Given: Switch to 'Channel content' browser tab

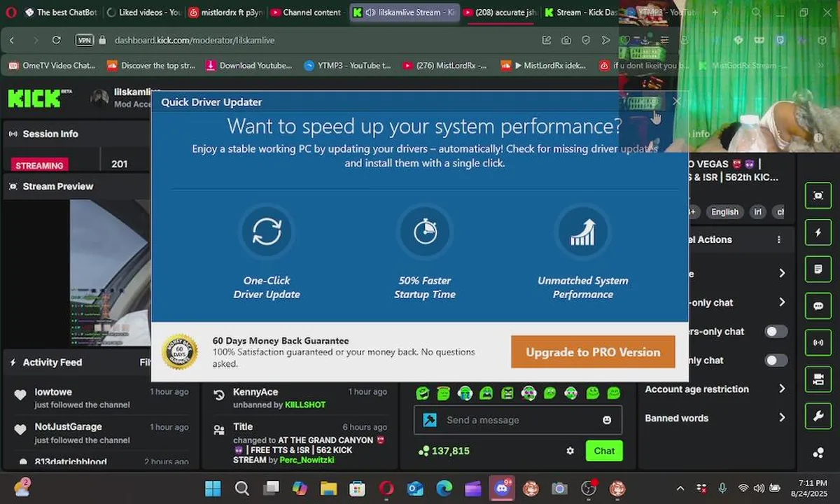Looking at the screenshot, I should [x=307, y=12].
